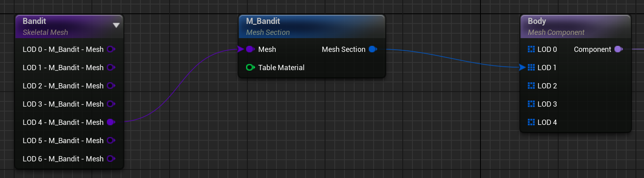Click the LOD 1 - M_Bandit - Mesh output pin
This screenshot has height=178, width=644.
pos(111,68)
